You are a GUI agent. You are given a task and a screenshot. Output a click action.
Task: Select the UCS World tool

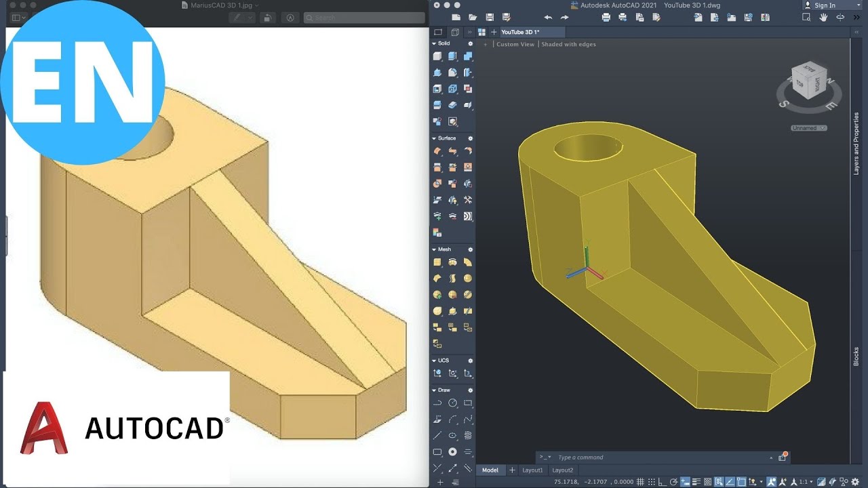pyautogui.click(x=437, y=373)
